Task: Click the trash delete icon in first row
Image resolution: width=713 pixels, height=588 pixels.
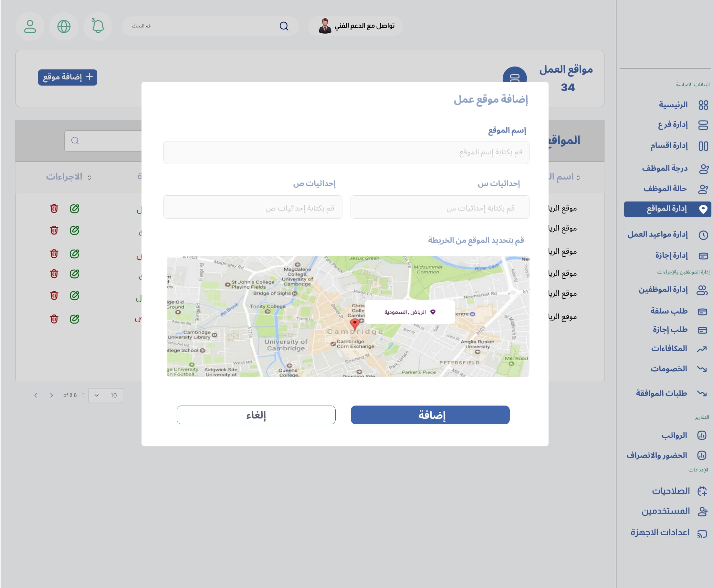Action: click(x=54, y=209)
